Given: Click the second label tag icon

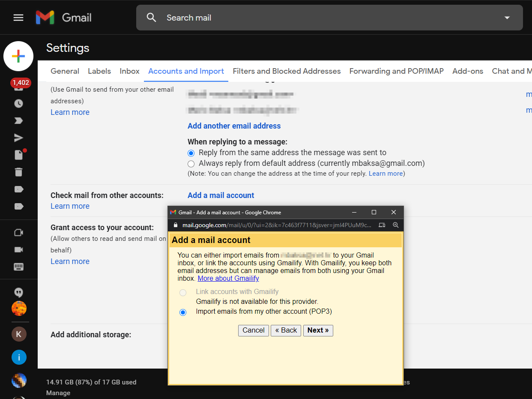Looking at the screenshot, I should coord(18,206).
